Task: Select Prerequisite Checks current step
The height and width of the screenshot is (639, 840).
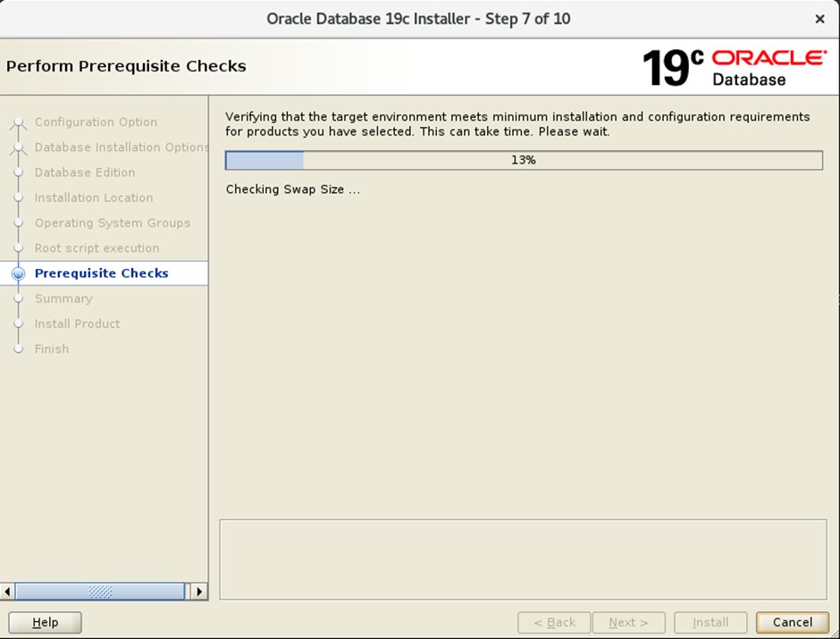Action: coord(104,273)
